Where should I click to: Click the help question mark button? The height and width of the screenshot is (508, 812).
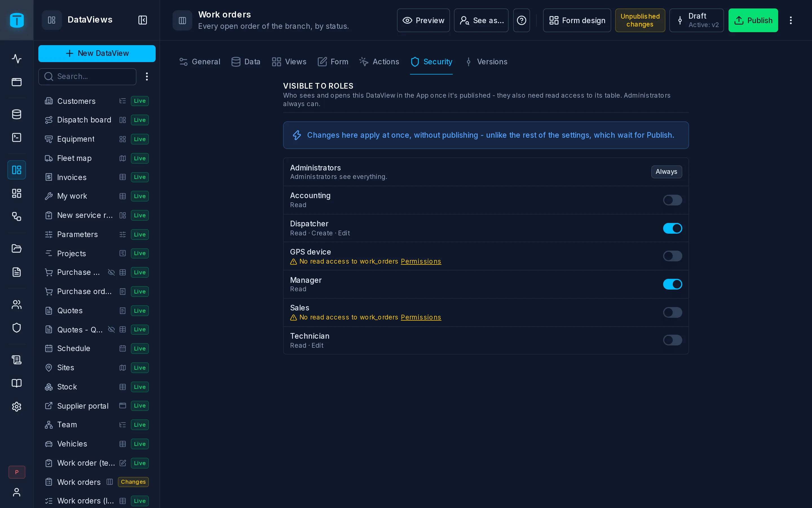[x=521, y=21]
